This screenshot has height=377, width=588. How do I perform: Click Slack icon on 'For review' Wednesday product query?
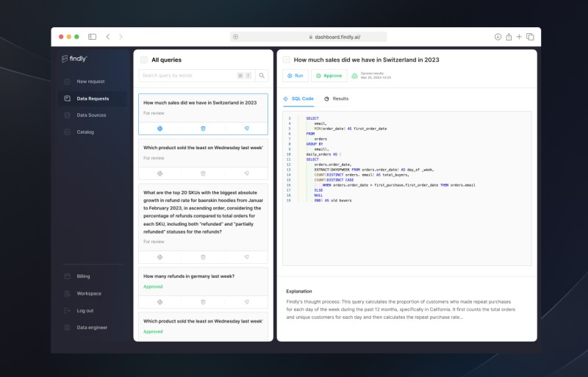click(159, 173)
